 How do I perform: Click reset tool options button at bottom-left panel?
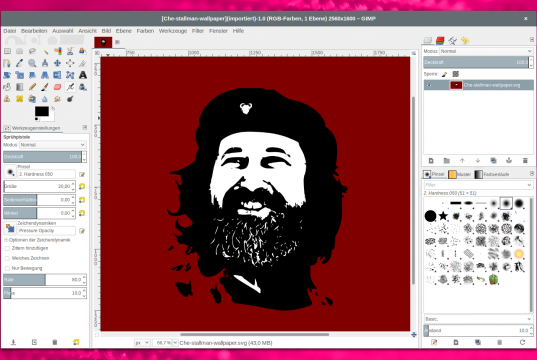tap(76, 342)
